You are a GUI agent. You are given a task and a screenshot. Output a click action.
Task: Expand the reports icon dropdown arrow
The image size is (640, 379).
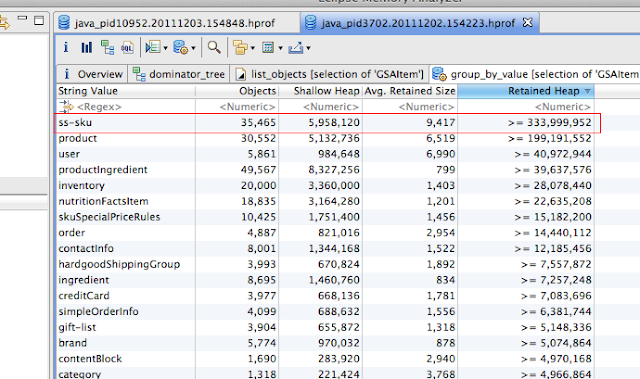[165, 48]
